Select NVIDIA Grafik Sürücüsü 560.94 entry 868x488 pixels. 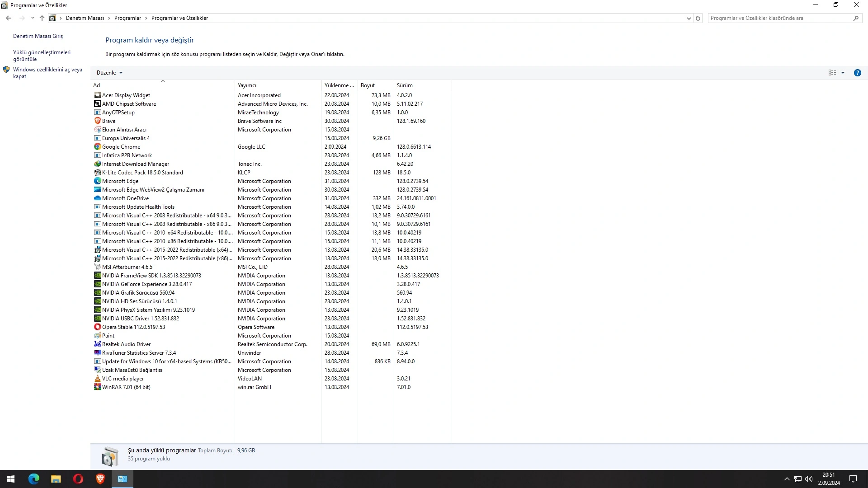point(271,293)
